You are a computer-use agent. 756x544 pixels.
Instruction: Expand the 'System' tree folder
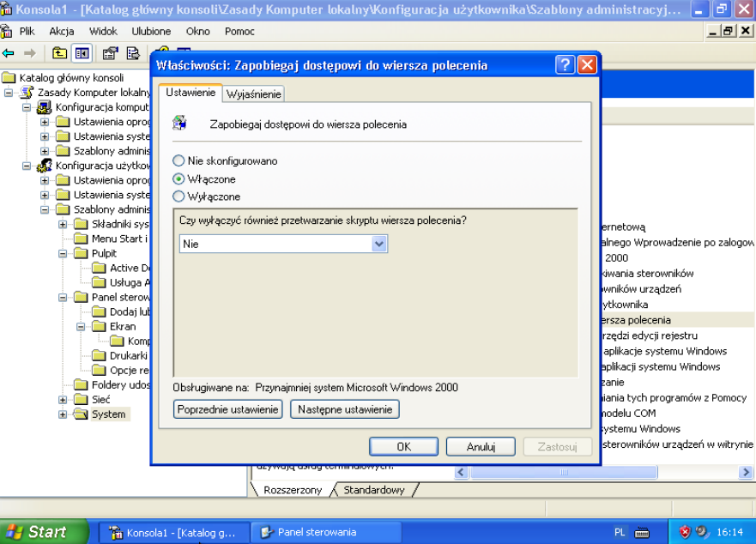click(63, 414)
